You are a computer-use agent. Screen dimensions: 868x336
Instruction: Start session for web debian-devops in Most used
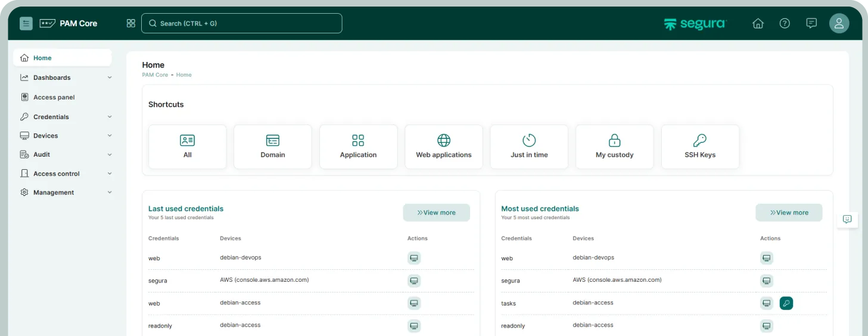click(x=767, y=258)
